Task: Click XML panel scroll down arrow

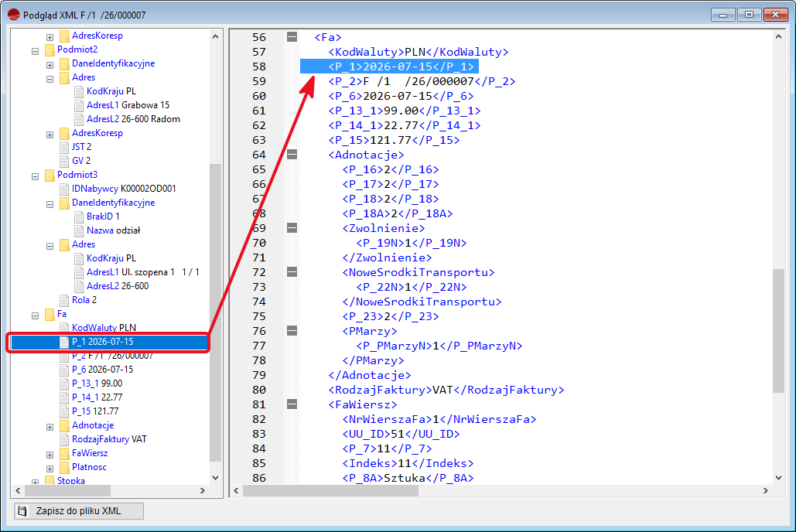Action: pyautogui.click(x=779, y=478)
